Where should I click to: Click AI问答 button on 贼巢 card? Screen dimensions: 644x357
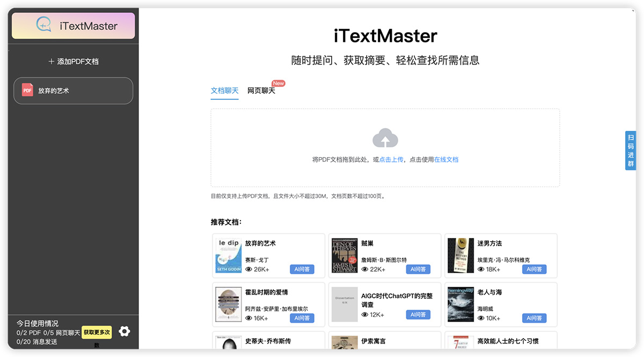point(418,269)
